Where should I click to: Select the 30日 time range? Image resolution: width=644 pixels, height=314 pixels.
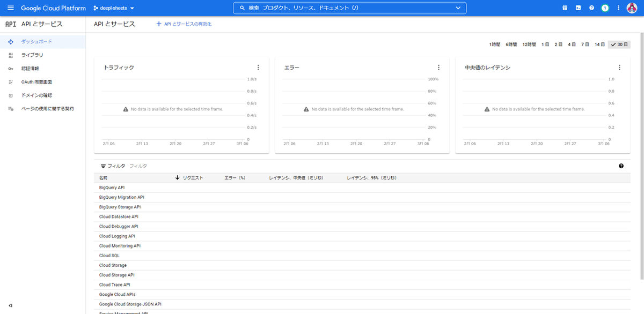(x=619, y=44)
